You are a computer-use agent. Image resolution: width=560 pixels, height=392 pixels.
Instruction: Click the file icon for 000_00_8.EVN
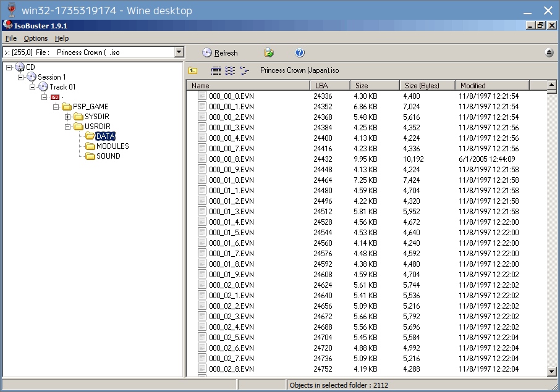click(202, 159)
